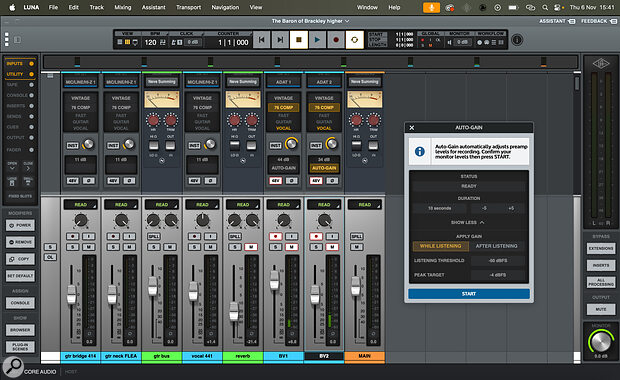Click Spill button on MAIN channel
The image size is (620, 380).
point(357,236)
